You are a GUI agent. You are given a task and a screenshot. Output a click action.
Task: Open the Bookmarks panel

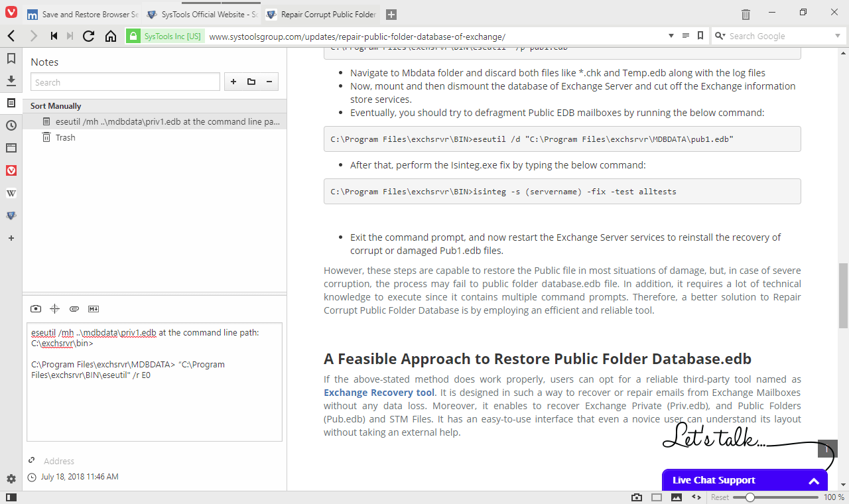[11, 58]
